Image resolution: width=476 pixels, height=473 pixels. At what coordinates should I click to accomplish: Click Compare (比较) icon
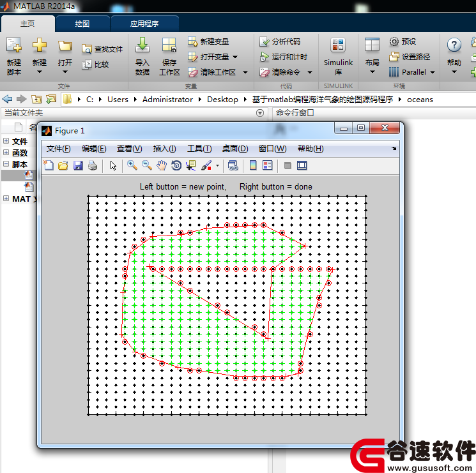87,64
